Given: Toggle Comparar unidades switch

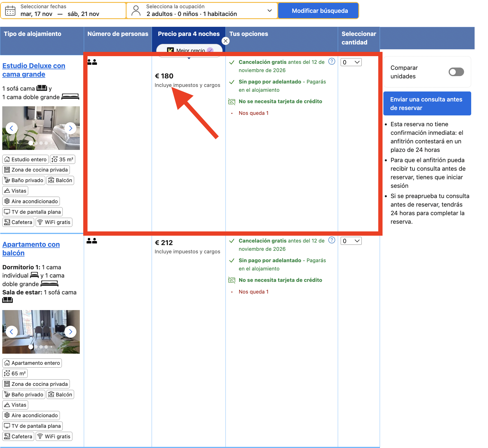Looking at the screenshot, I should 456,72.
